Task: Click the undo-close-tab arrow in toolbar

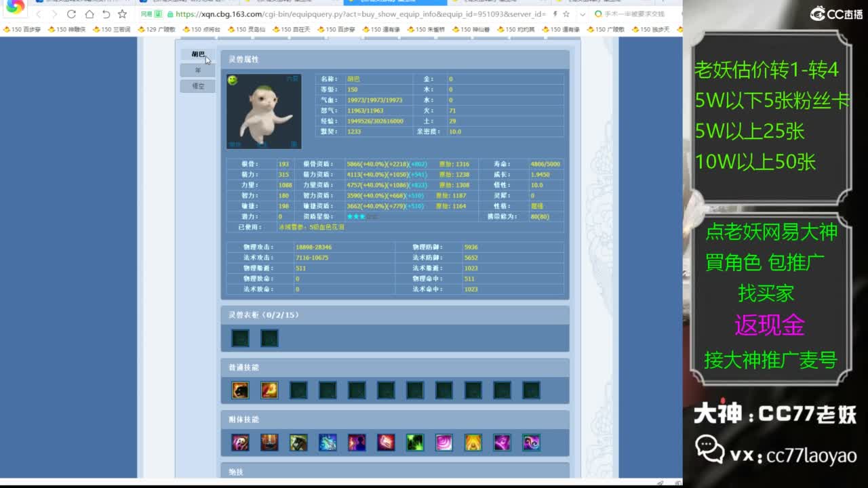Action: pos(106,14)
